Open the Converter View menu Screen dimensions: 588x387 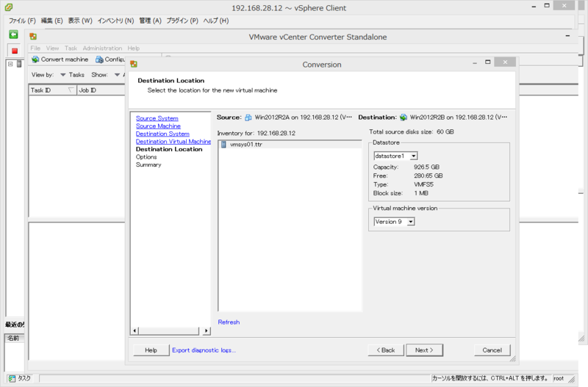click(x=52, y=48)
